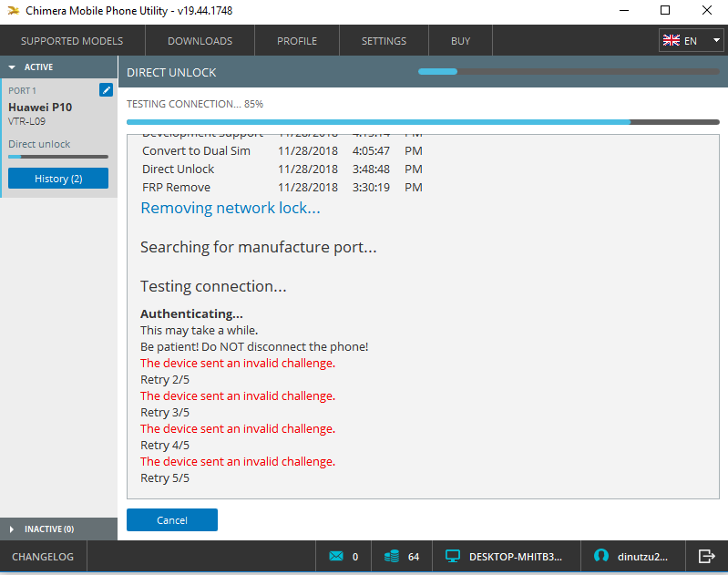Open History (2) for Huawei P10

click(58, 179)
